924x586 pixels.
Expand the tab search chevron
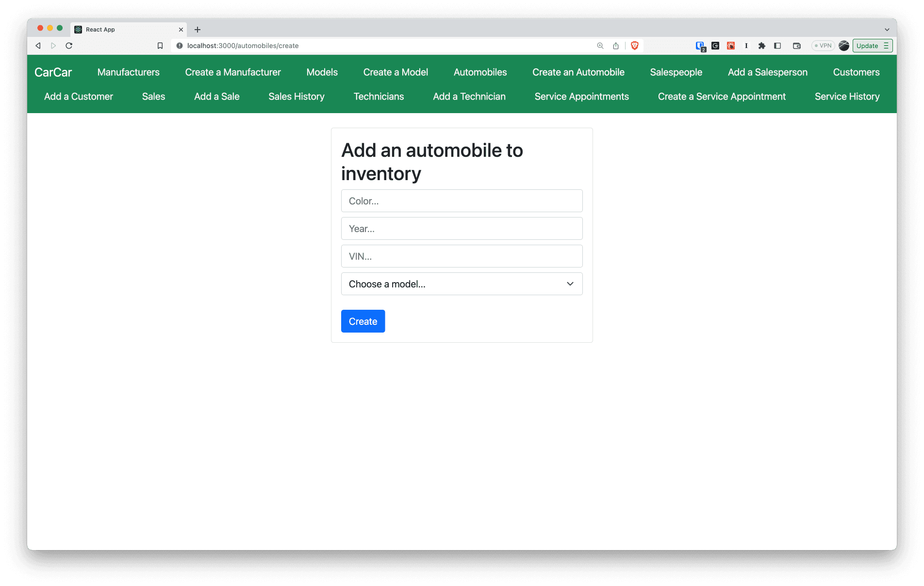click(887, 30)
